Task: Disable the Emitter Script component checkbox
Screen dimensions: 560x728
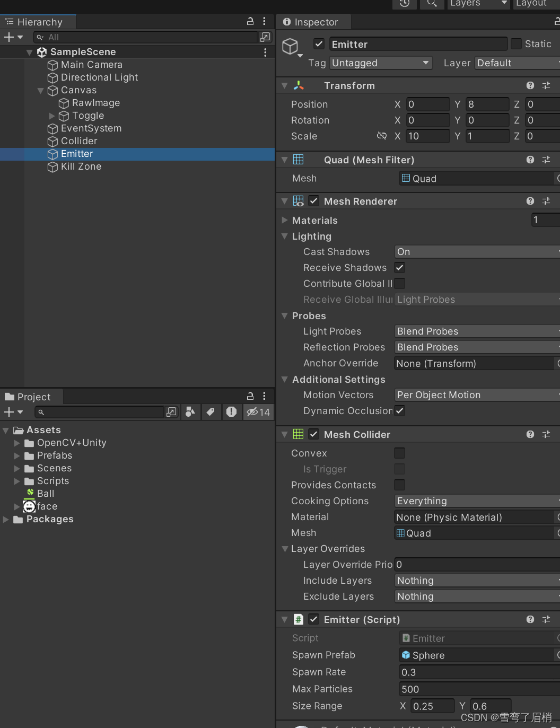Action: pos(314,620)
